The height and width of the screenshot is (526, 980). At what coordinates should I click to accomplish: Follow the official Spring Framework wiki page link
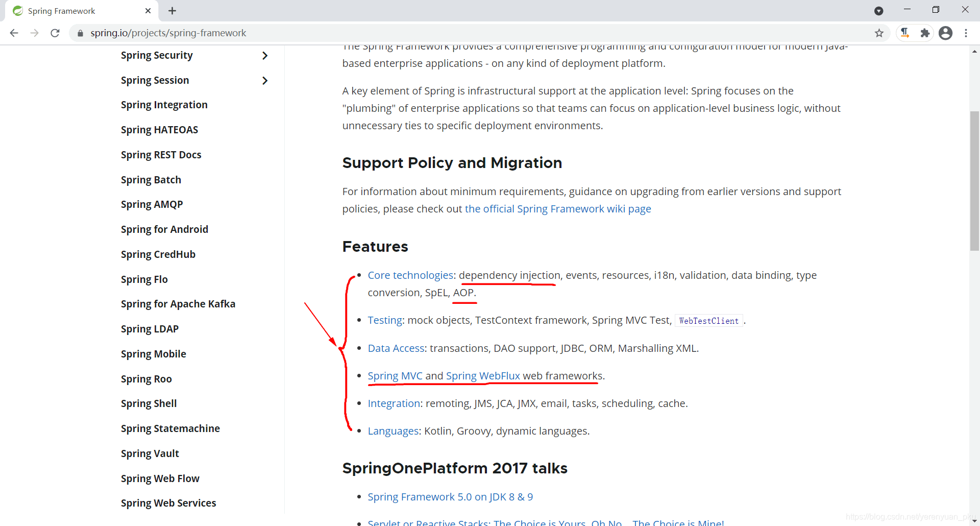(x=558, y=209)
